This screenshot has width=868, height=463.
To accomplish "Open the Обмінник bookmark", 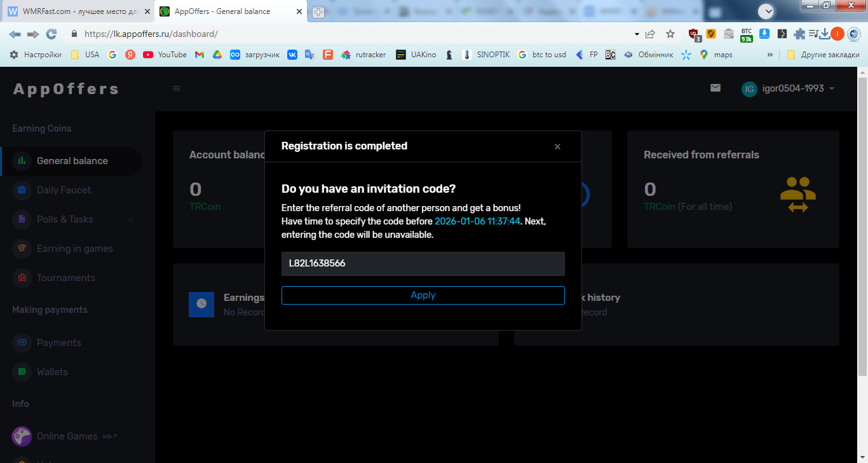I will [x=648, y=55].
